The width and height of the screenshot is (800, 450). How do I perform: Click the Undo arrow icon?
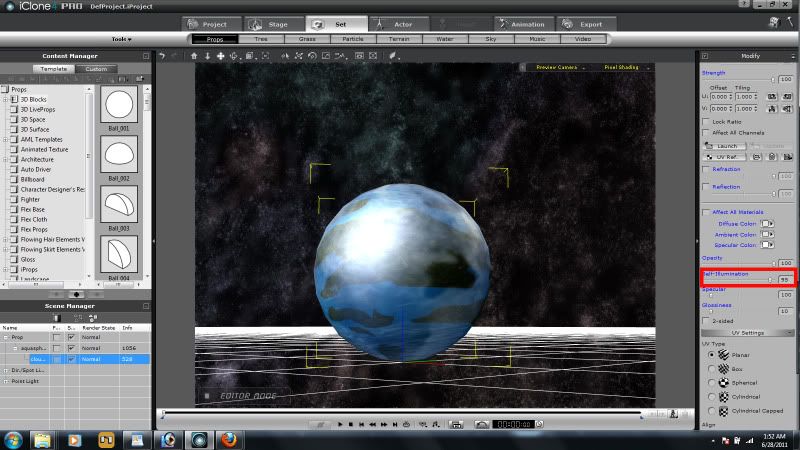coord(162,56)
